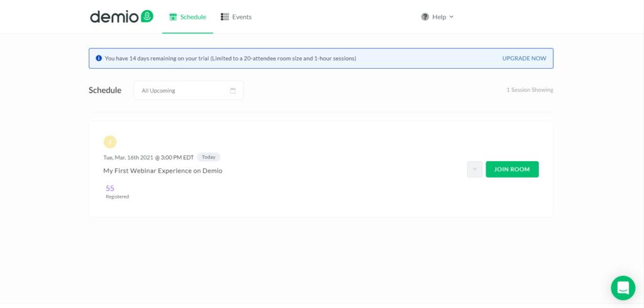Click the Schedule calendar icon

pos(173,17)
